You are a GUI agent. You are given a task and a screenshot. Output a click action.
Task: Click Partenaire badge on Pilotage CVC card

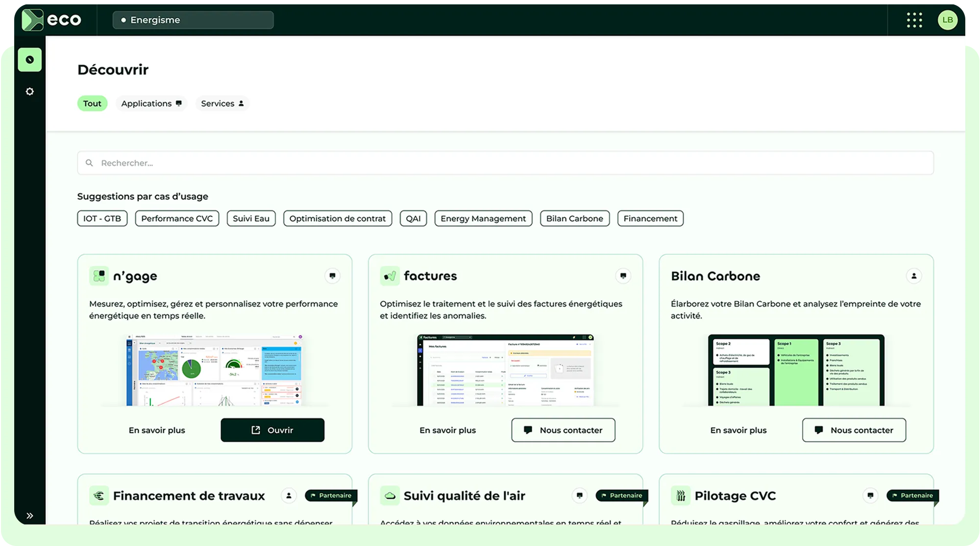912,496
